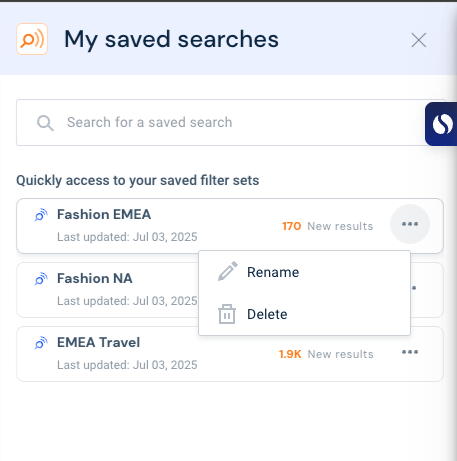Screen dimensions: 457x461
Task: Click the signal icon beside Fashion EMEA
Action: [x=41, y=215]
